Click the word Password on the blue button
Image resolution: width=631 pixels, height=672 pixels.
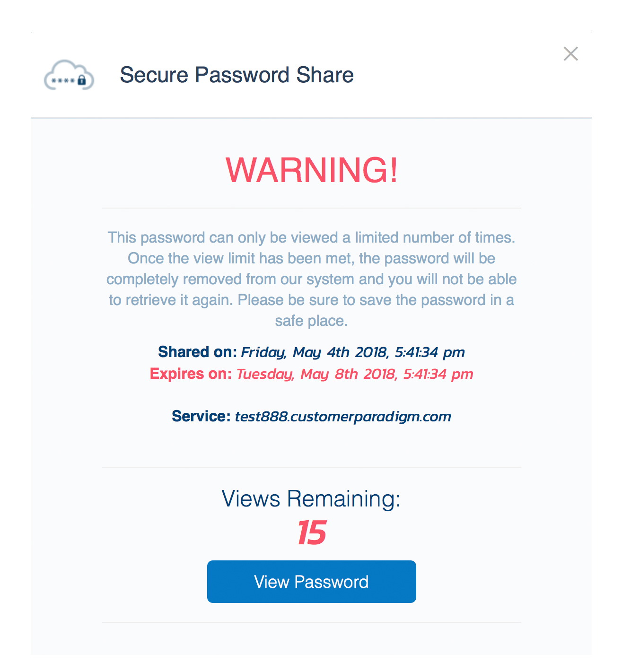pyautogui.click(x=331, y=582)
